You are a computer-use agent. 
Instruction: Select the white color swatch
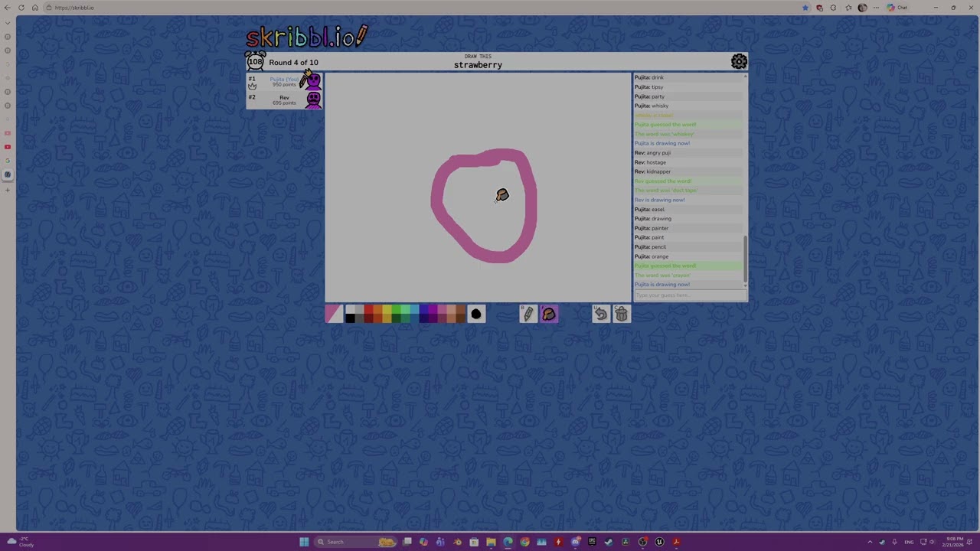[350, 309]
